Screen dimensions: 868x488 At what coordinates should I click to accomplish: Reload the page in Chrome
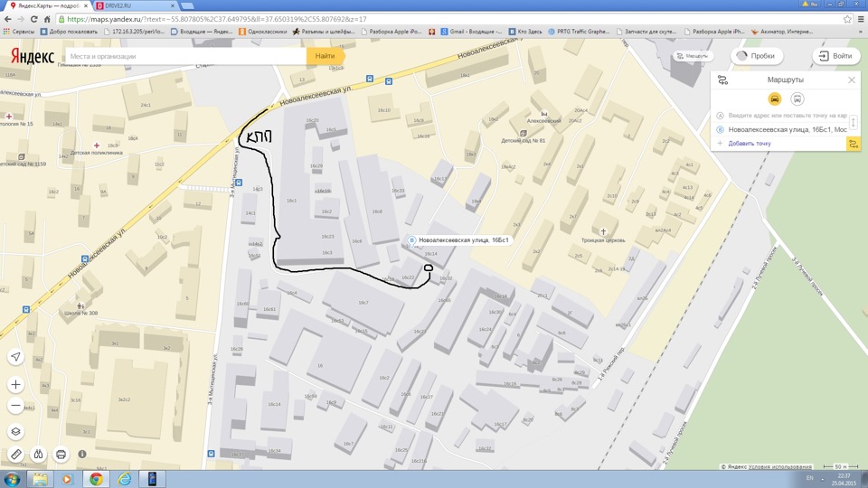(x=34, y=19)
